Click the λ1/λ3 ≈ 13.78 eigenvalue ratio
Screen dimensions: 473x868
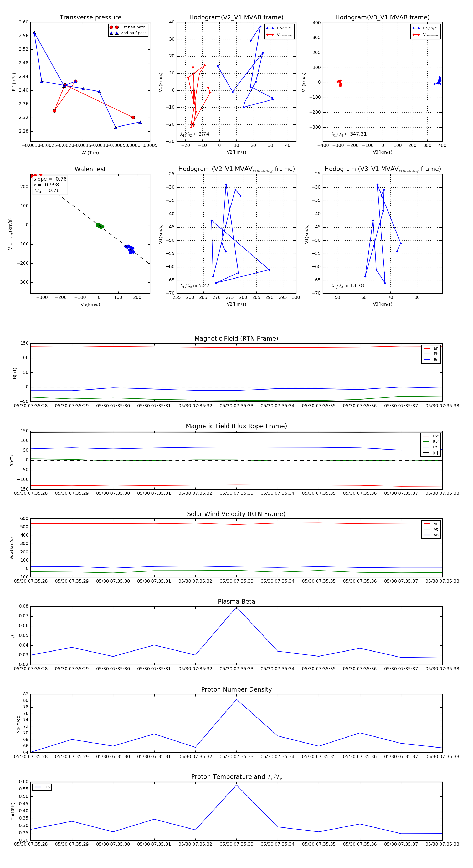[x=348, y=286]
